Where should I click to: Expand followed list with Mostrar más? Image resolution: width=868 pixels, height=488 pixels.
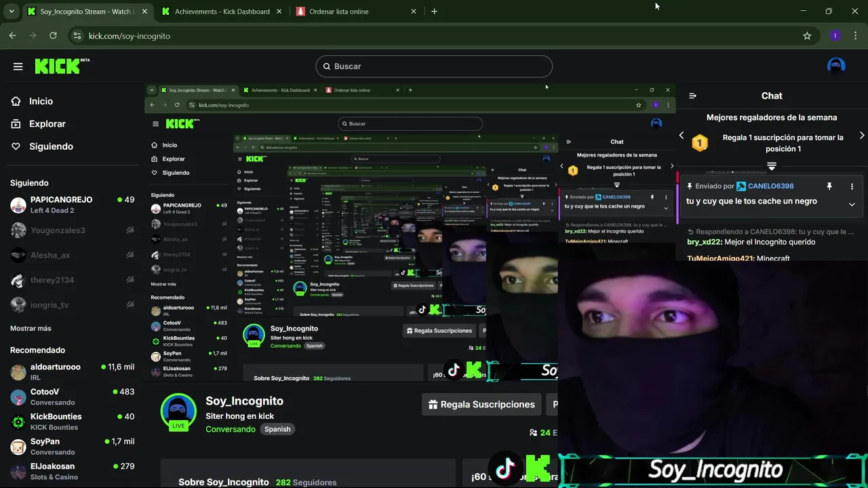click(x=31, y=328)
